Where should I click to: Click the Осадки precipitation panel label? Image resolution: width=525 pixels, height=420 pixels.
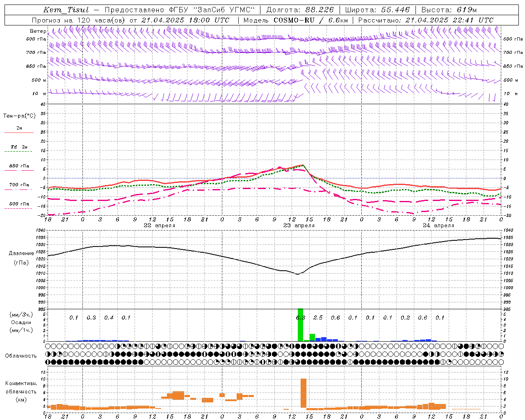coord(21,323)
